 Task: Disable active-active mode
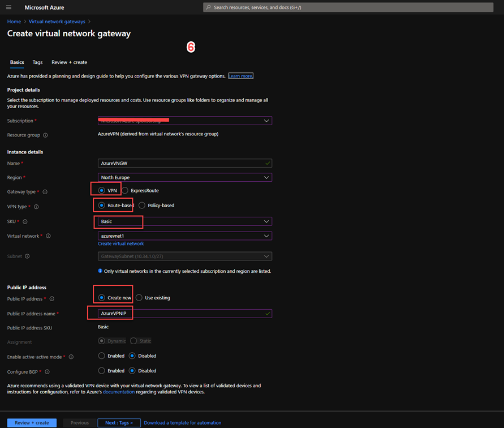(132, 356)
